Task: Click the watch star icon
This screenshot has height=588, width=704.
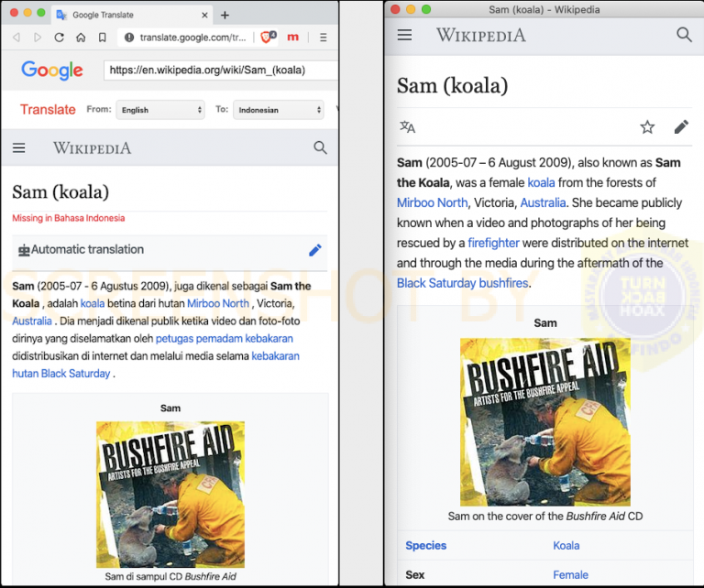Action: 647,127
